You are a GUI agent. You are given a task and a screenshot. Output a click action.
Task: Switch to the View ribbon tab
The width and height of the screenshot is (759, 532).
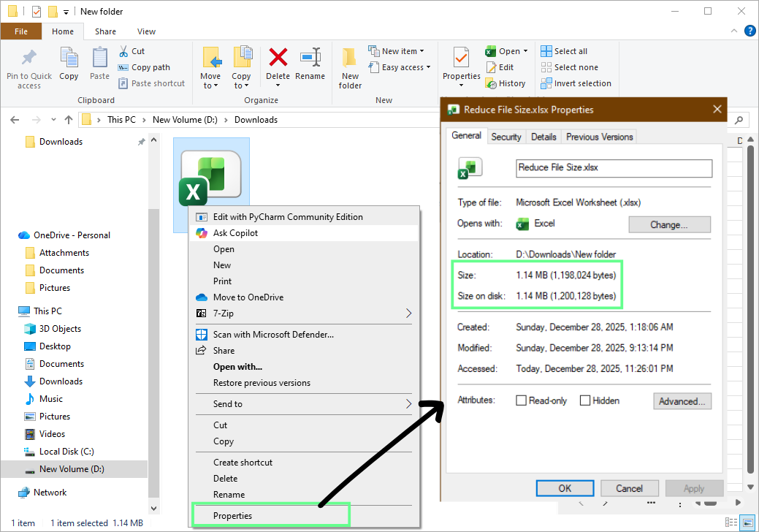[146, 31]
